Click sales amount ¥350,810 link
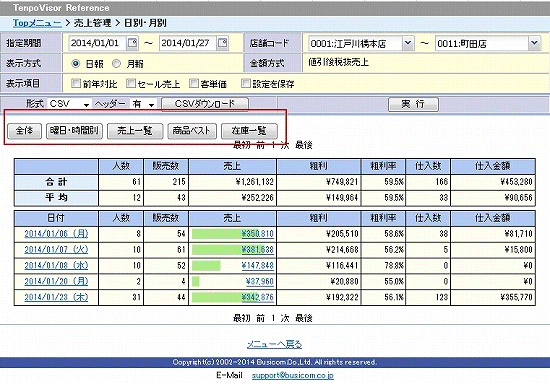The width and height of the screenshot is (550, 384). pyautogui.click(x=257, y=234)
